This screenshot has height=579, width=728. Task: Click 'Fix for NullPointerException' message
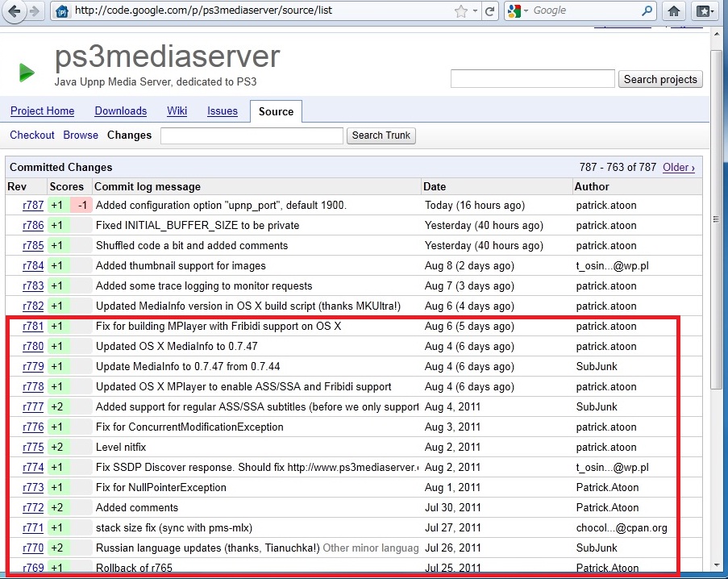[161, 488]
